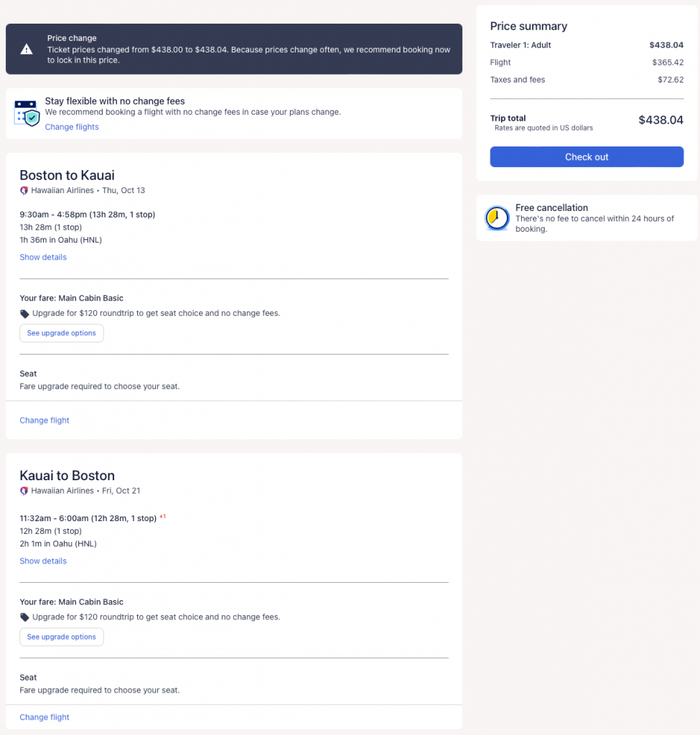Expand Show details for Boston to Kauai flight
Screen dimensions: 700x735
tap(43, 257)
